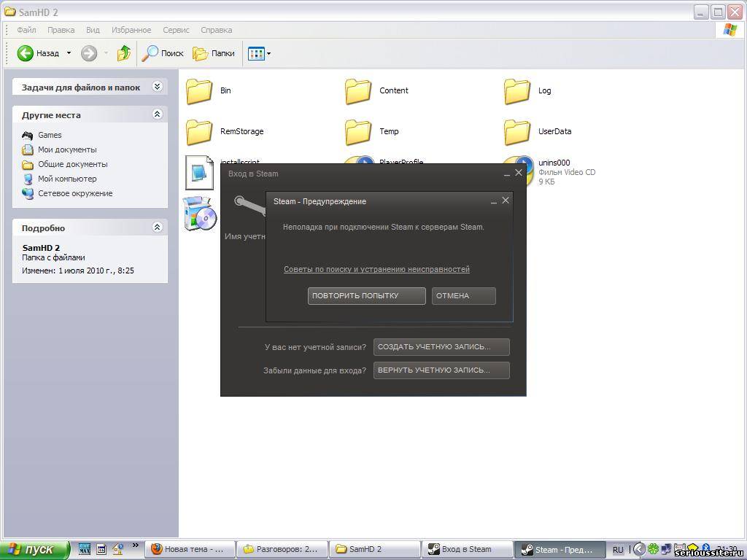The width and height of the screenshot is (747, 560).
Task: Open the Temp folder
Action: tap(357, 132)
